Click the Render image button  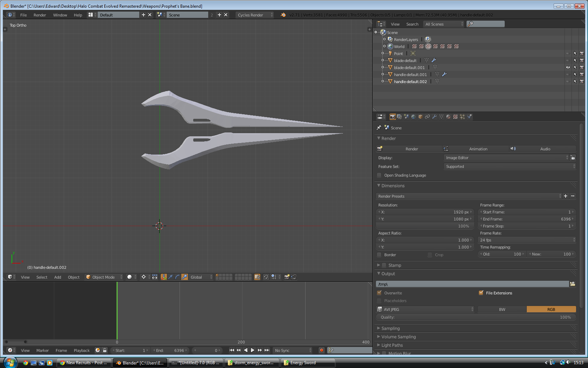[x=409, y=149]
